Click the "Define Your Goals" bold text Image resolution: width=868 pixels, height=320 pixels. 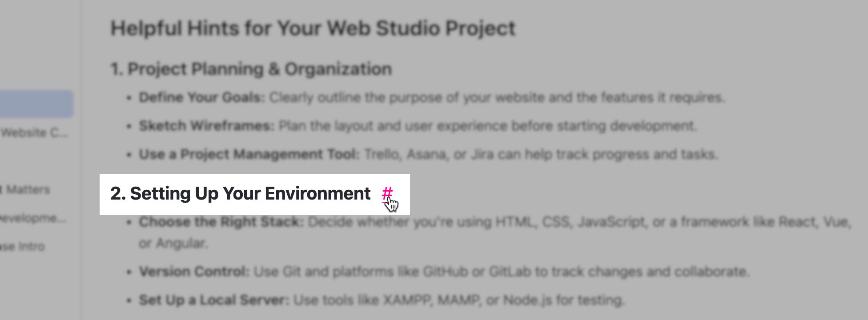tap(201, 97)
